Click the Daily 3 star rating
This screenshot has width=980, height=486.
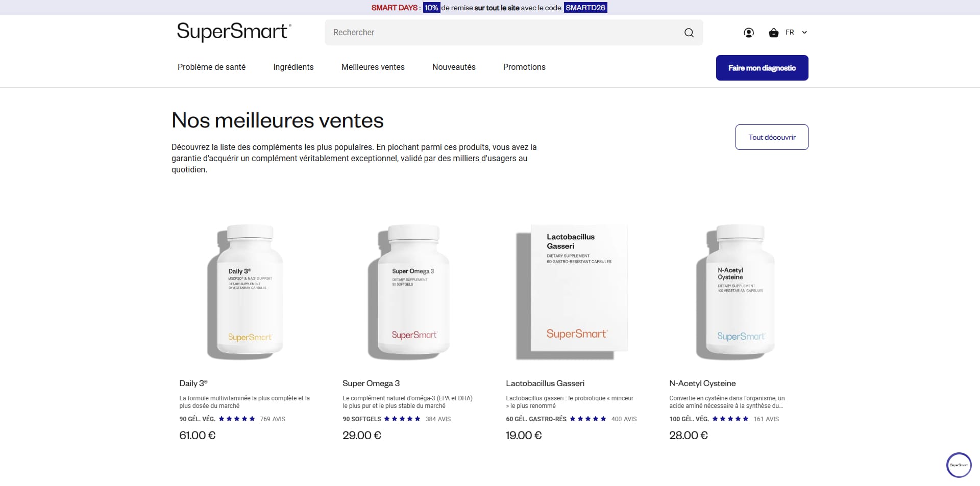click(x=237, y=419)
